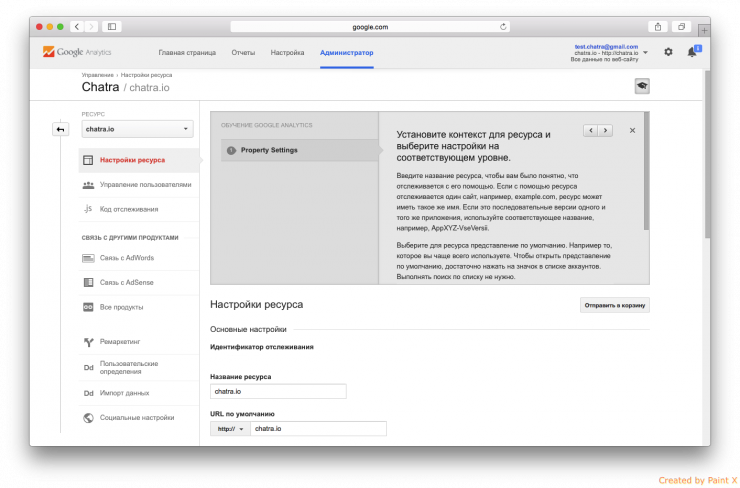Click the Ремаркетинг icon
Viewport: 740px width, 488px height.
coord(88,342)
